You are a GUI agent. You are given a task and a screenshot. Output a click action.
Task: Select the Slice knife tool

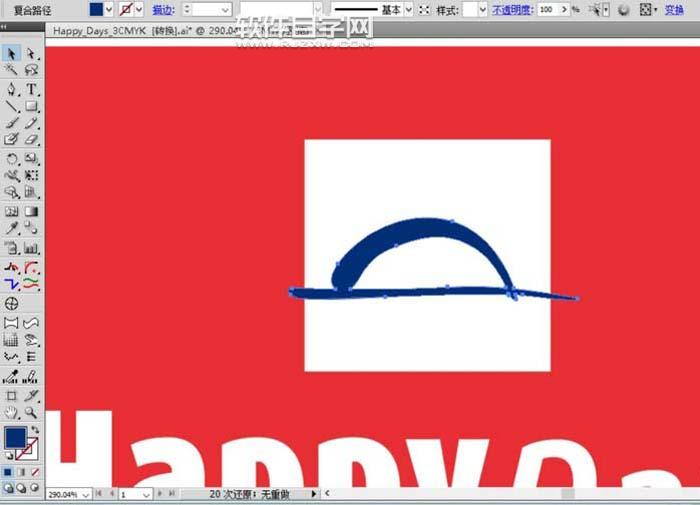coord(31,396)
